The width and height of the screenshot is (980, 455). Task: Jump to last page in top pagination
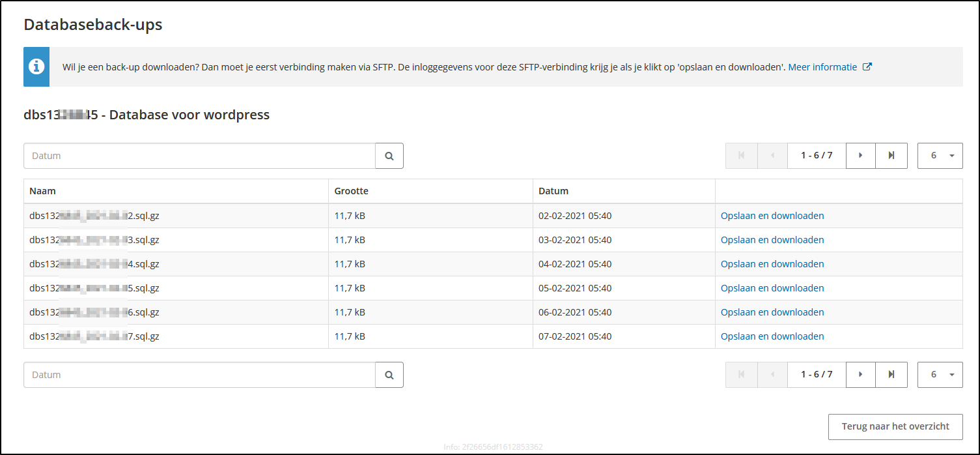pyautogui.click(x=891, y=156)
